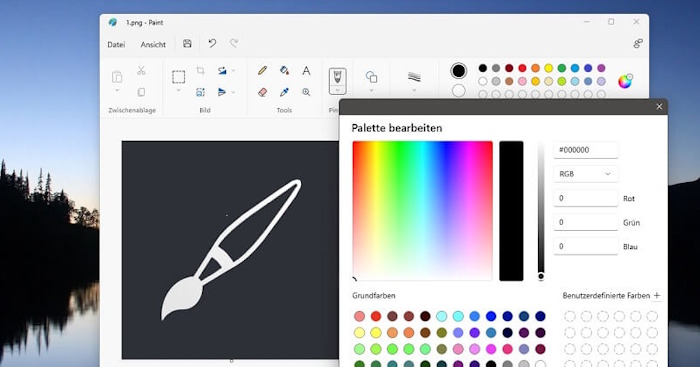
Task: Expand the Rotate dropdown arrow
Action: pyautogui.click(x=233, y=71)
